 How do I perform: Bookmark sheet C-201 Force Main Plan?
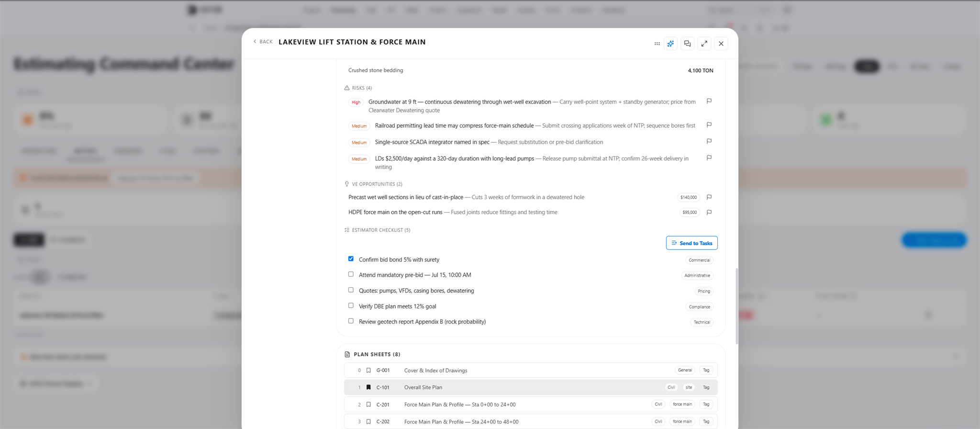coord(368,405)
